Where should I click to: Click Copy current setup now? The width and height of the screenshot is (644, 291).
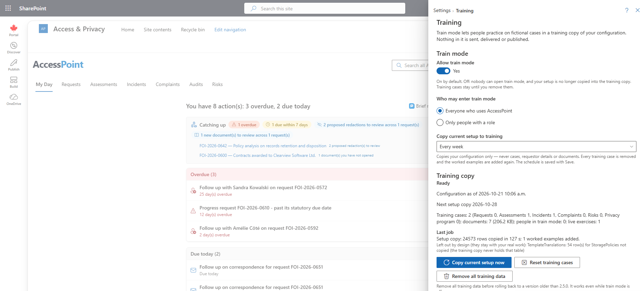474,262
